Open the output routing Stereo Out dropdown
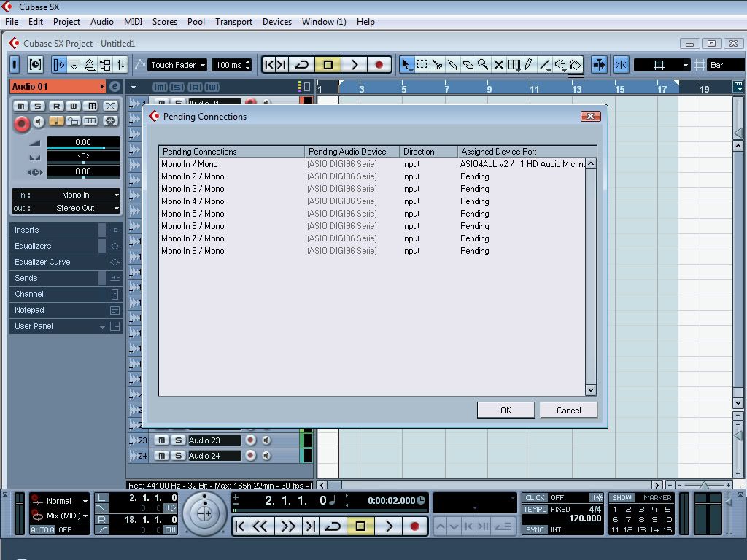Image resolution: width=747 pixels, height=560 pixels. pyautogui.click(x=66, y=208)
